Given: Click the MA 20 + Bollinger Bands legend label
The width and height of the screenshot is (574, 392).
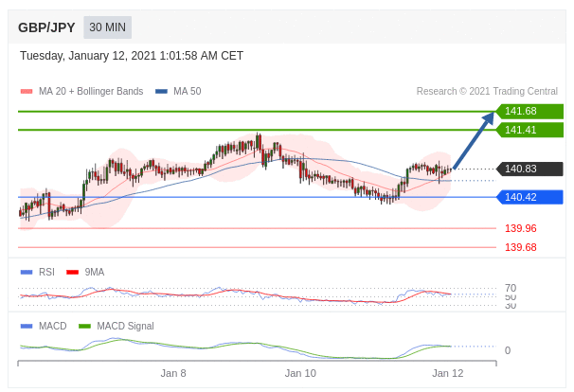Looking at the screenshot, I should coord(91,91).
